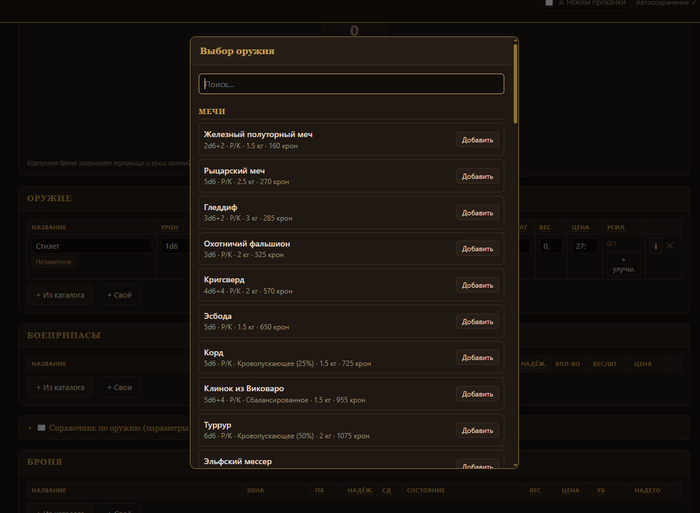Click the БРОНЯ section header

pos(45,462)
